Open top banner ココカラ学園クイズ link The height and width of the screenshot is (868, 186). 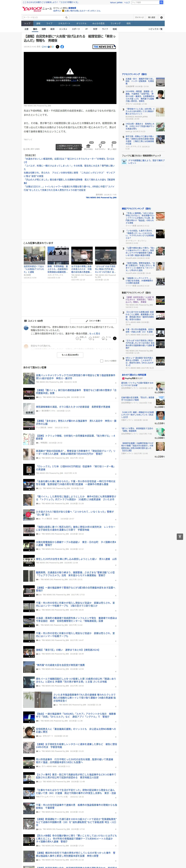pos(51,2)
